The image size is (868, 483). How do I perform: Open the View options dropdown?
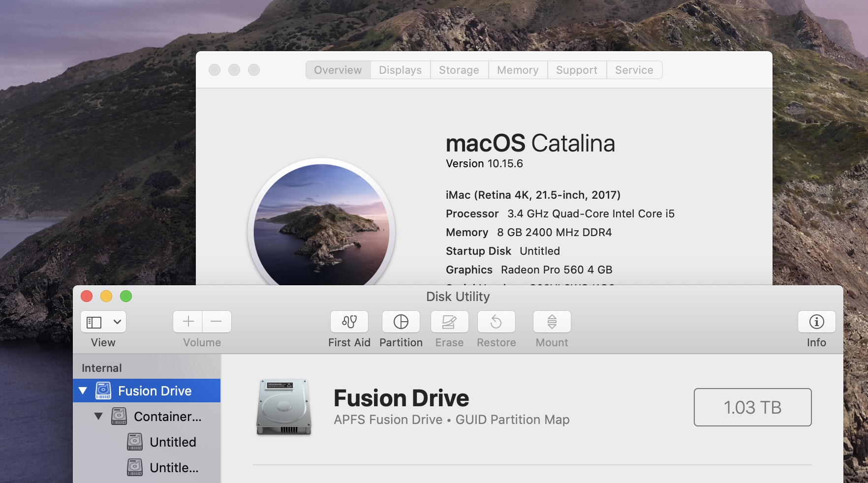pos(117,322)
